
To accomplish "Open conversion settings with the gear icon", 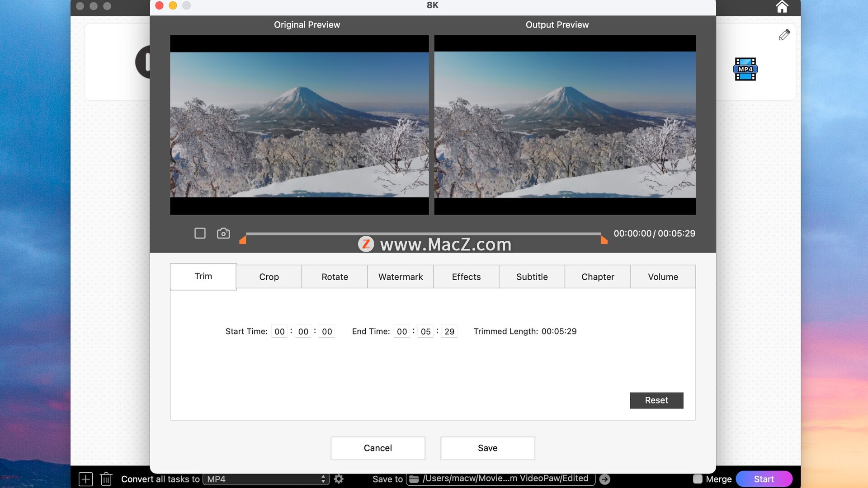I will [x=339, y=479].
